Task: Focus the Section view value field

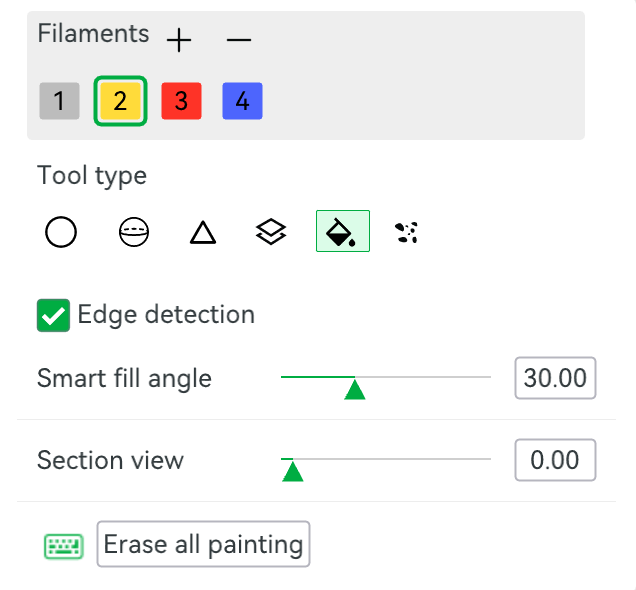Action: pos(555,460)
